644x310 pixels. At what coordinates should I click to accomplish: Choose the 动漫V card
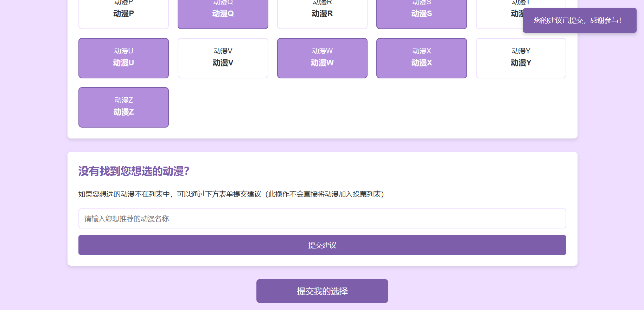point(223,58)
